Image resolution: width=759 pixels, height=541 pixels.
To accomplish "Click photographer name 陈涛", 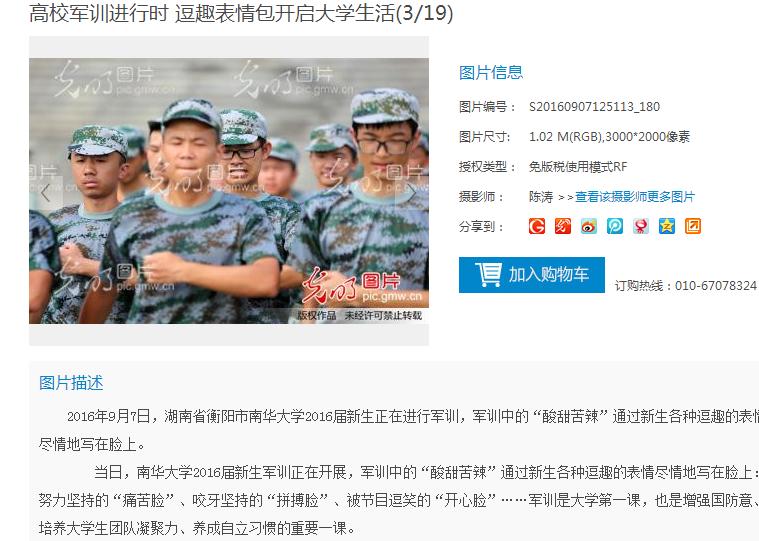I will tap(541, 196).
